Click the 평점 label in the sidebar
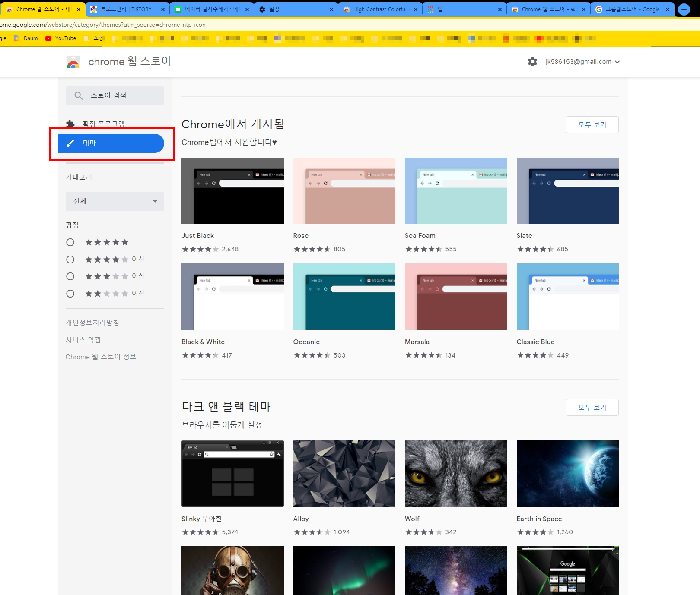The image size is (700, 595). 72,225
